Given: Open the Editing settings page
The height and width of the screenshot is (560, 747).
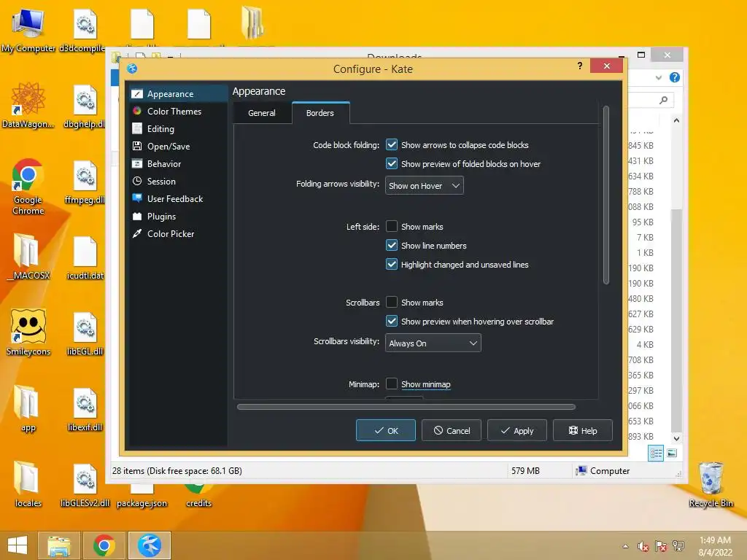Looking at the screenshot, I should point(178,129).
